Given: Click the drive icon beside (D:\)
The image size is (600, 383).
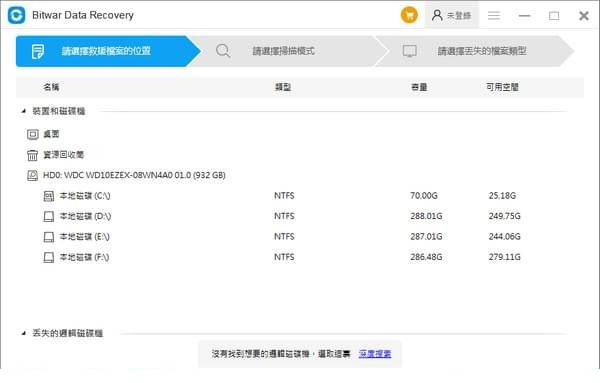Looking at the screenshot, I should (x=49, y=217).
